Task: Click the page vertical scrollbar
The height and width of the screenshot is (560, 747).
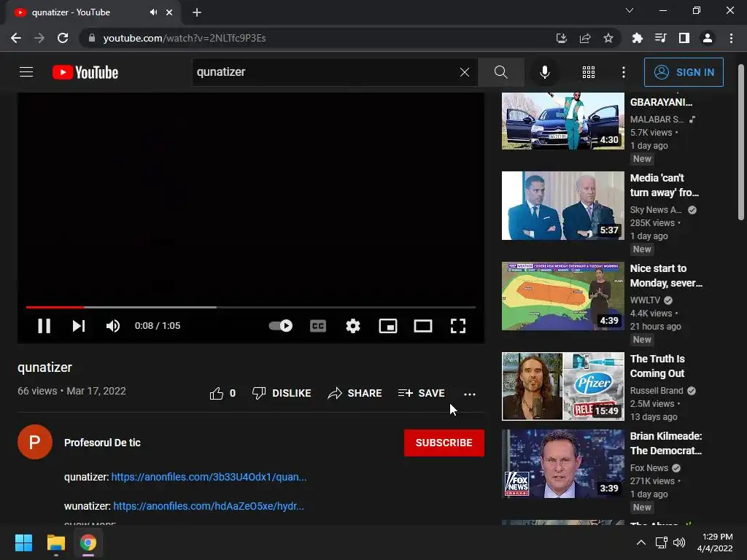Action: (741, 143)
